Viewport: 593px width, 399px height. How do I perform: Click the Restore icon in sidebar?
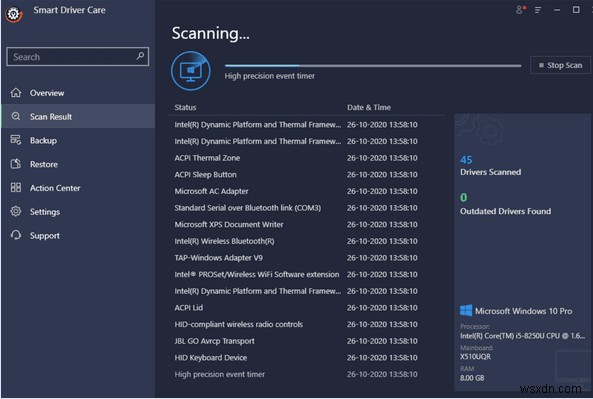(16, 164)
